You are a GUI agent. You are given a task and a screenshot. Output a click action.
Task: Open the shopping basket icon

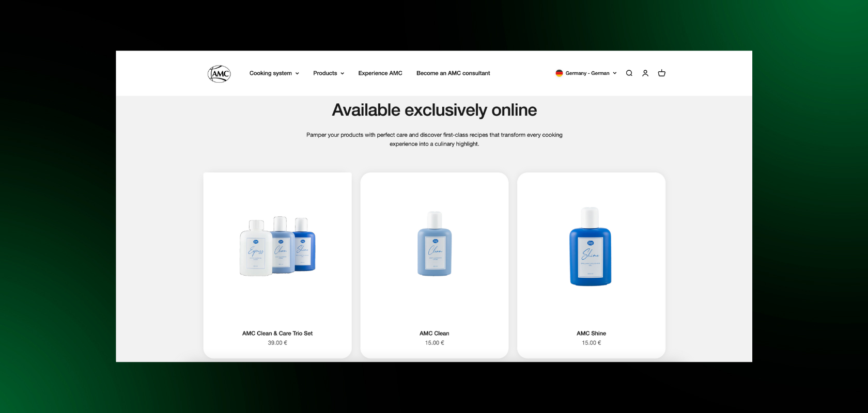pos(662,73)
